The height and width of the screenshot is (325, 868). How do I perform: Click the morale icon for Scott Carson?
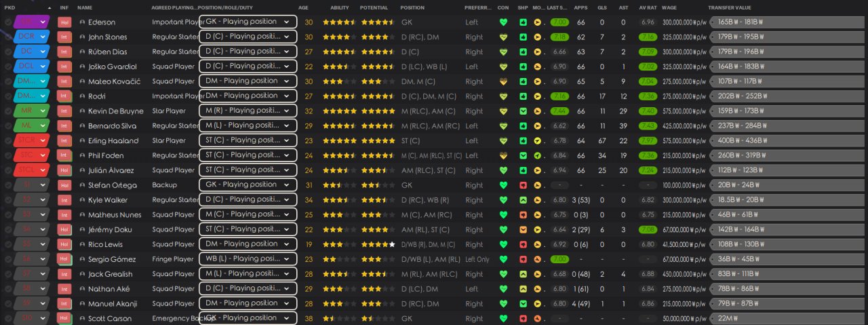click(538, 318)
